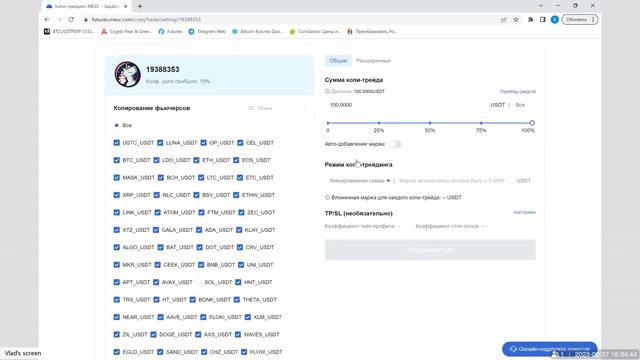Viewport: 640px width, 360px height.
Task: Close the MEXC copy-trade tab
Action: (125, 7)
